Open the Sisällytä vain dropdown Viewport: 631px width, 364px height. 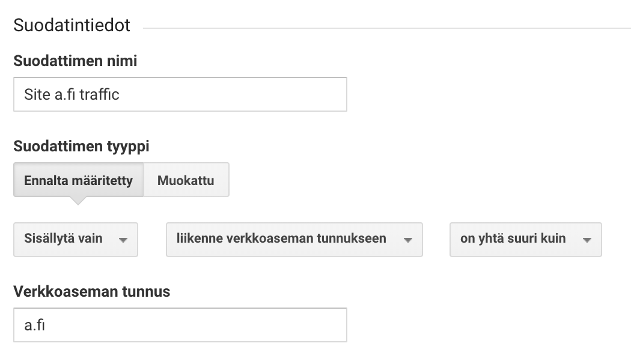coord(76,239)
